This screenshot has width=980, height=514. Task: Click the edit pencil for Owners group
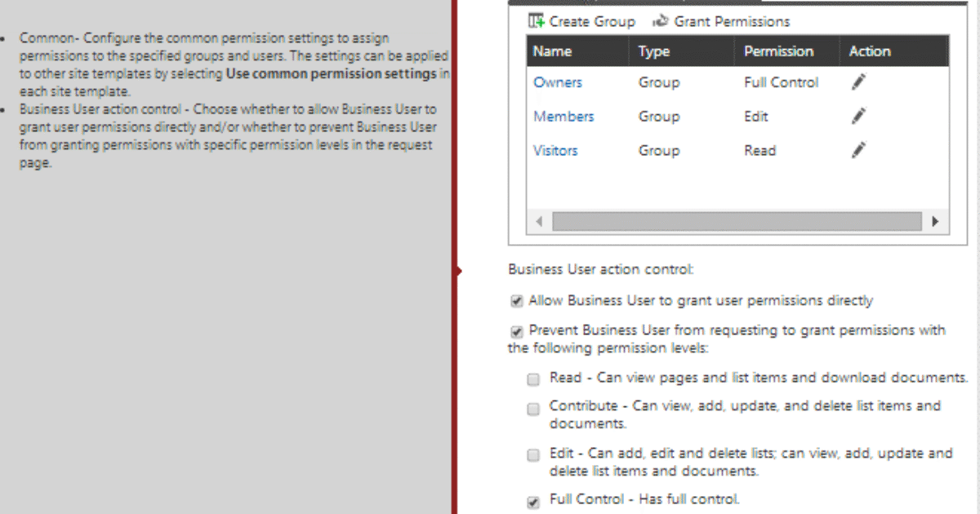(858, 82)
